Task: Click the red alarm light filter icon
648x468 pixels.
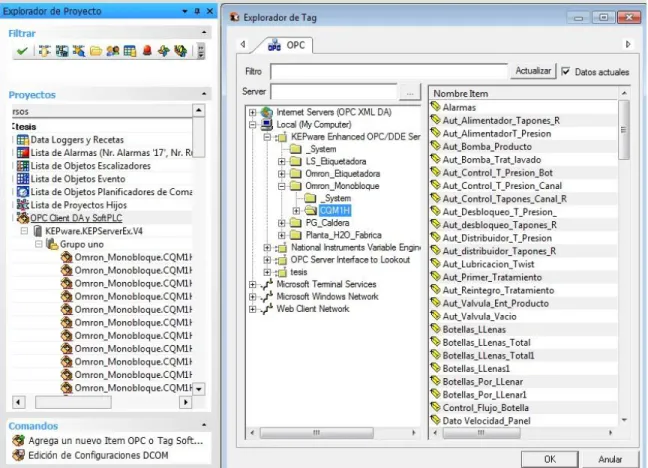Action: click(147, 51)
